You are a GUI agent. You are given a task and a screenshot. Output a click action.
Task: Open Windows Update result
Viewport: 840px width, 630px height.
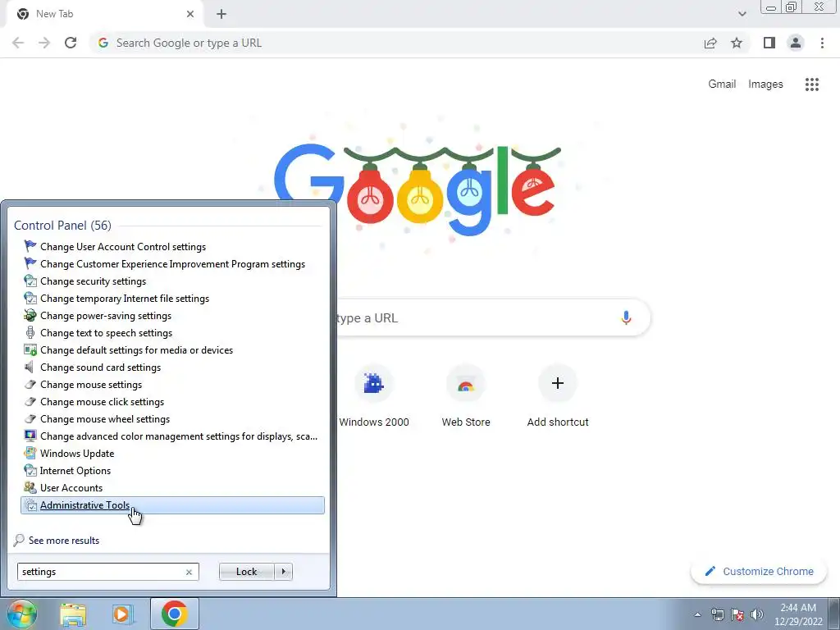tap(172, 453)
